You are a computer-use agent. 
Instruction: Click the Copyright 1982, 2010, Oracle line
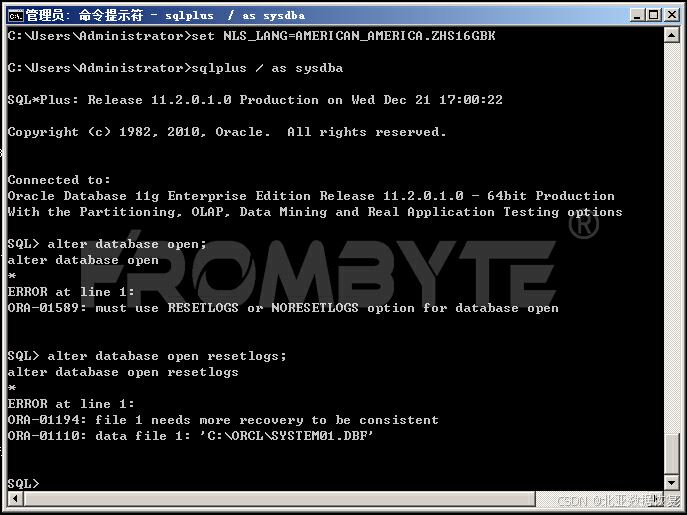click(227, 132)
